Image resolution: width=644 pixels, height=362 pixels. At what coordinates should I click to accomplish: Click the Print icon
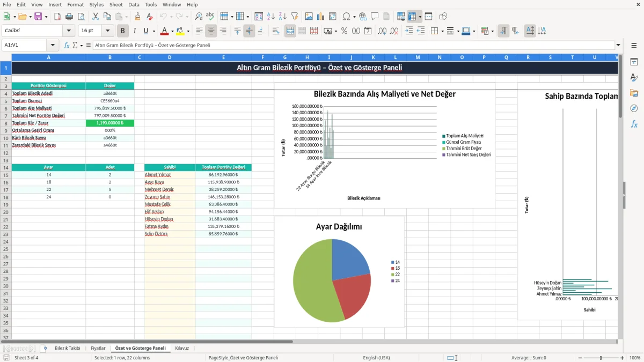click(x=69, y=17)
